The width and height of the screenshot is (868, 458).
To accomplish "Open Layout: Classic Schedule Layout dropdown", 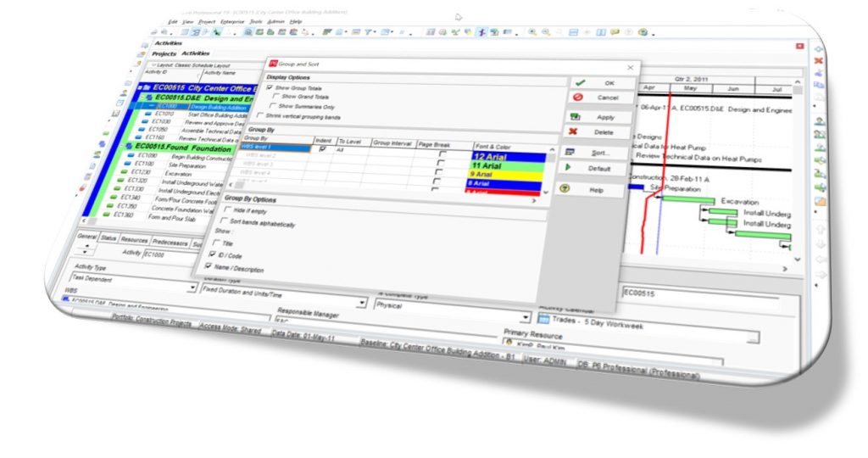I will point(154,64).
